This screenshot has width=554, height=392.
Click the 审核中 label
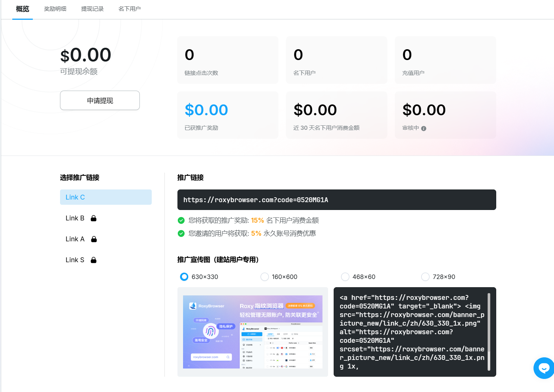pos(411,128)
